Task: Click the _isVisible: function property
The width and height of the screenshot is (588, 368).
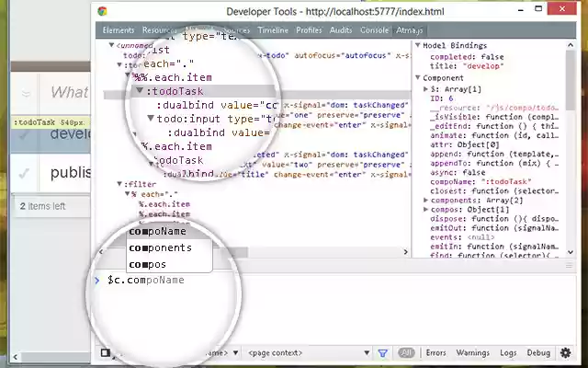Action: click(494, 117)
